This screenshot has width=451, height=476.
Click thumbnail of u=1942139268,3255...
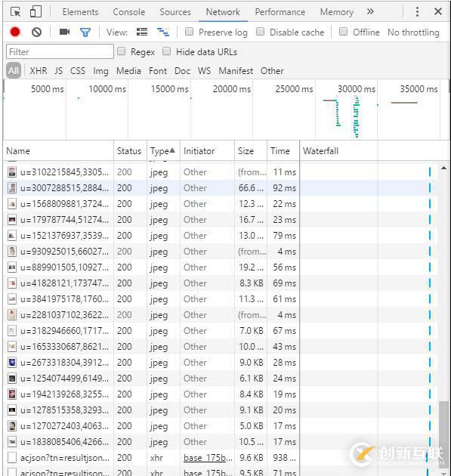12,394
